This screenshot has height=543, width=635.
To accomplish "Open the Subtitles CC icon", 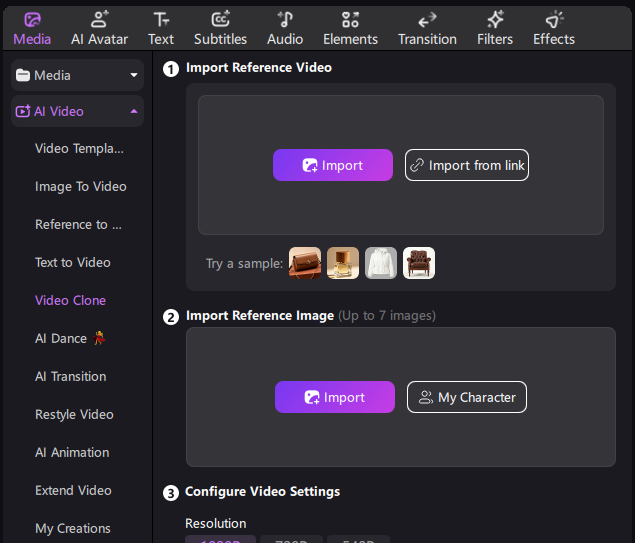I will click(x=220, y=19).
